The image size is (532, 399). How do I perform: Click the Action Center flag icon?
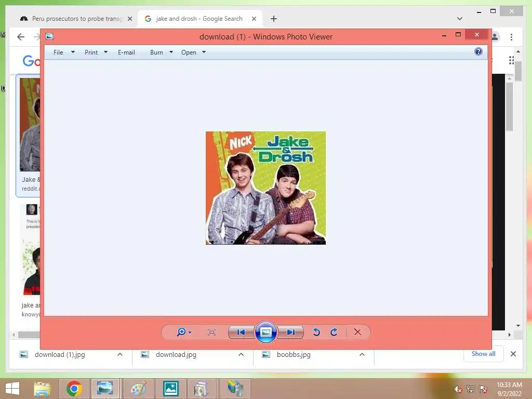click(x=483, y=389)
